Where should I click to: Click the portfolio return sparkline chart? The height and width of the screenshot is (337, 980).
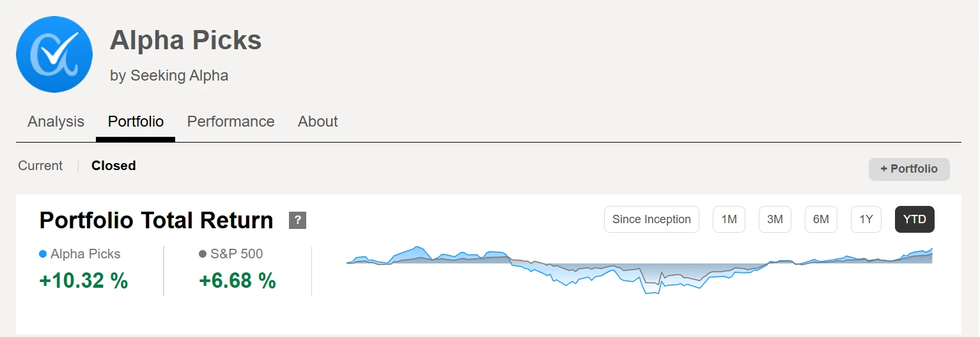point(639,269)
